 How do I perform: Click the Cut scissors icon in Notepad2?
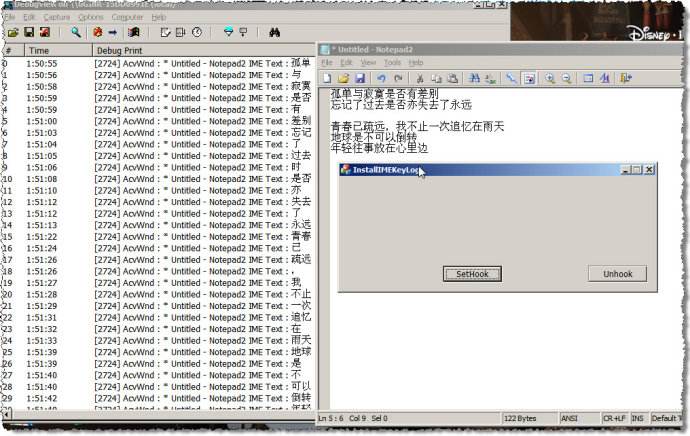(420, 78)
